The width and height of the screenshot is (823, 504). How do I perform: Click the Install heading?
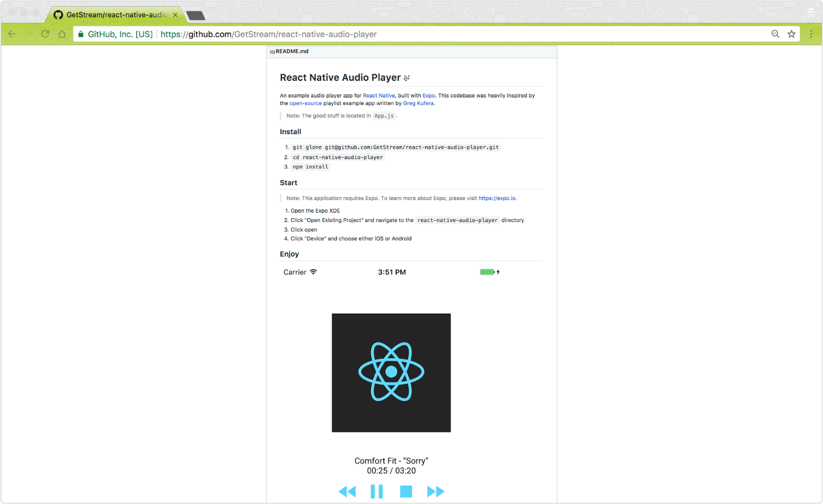291,132
